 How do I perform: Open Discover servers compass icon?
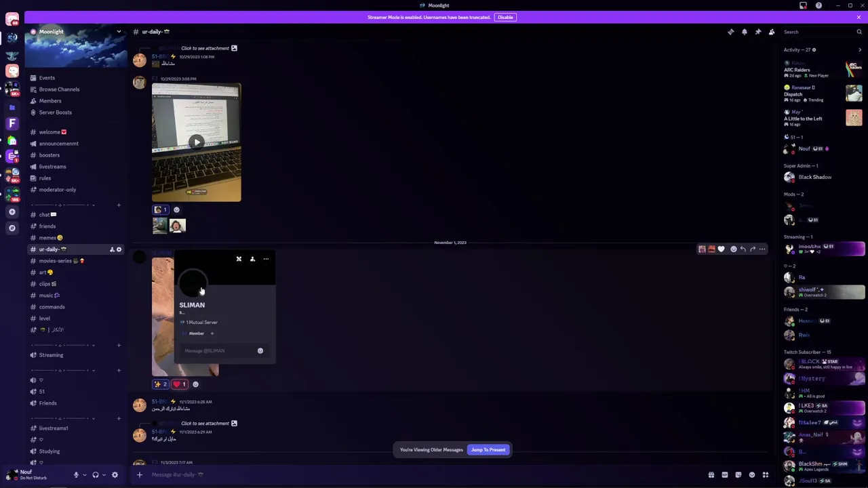click(12, 228)
